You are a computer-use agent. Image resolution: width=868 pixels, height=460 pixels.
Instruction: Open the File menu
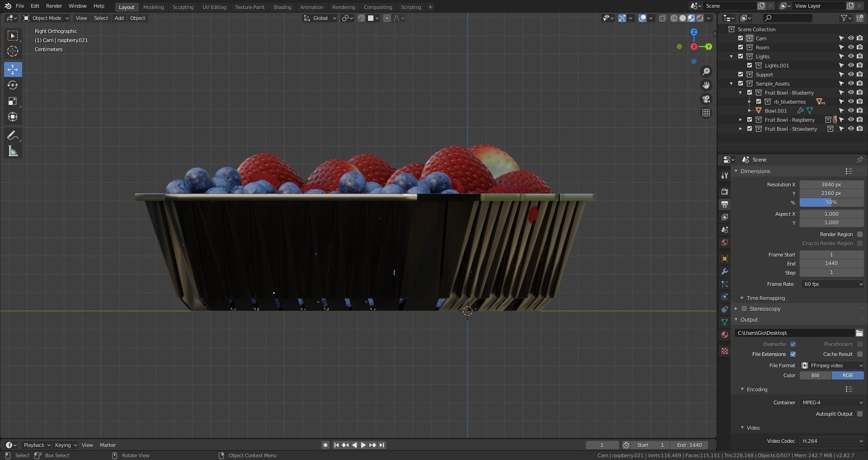coord(20,6)
